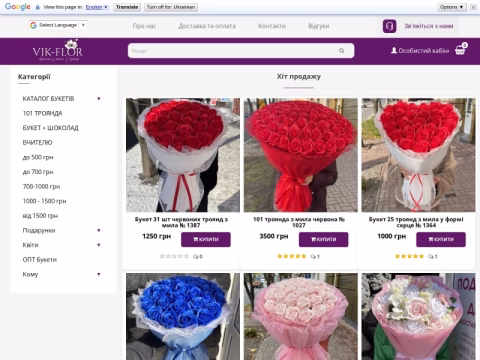Select the до 500 грн category

(x=38, y=157)
